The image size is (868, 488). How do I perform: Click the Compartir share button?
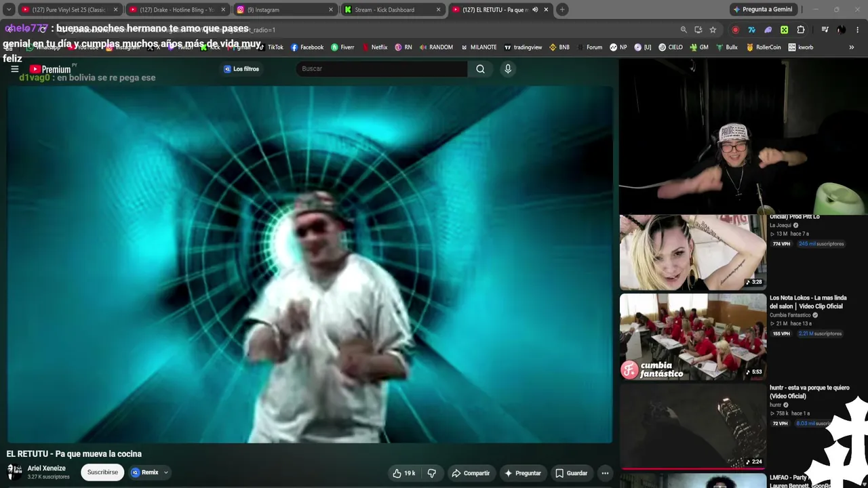coord(471,473)
